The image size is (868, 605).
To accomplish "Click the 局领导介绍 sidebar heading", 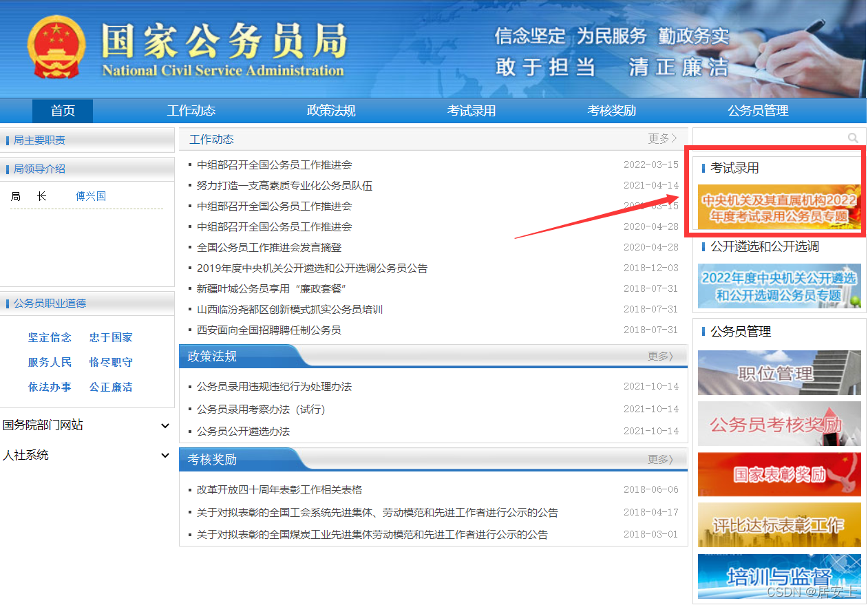I will pos(39,169).
